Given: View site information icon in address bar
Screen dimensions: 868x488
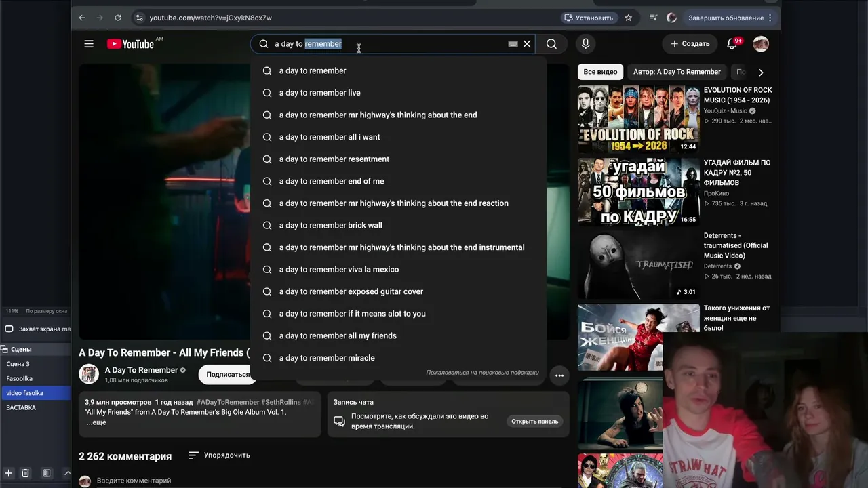Looking at the screenshot, I should 139,18.
